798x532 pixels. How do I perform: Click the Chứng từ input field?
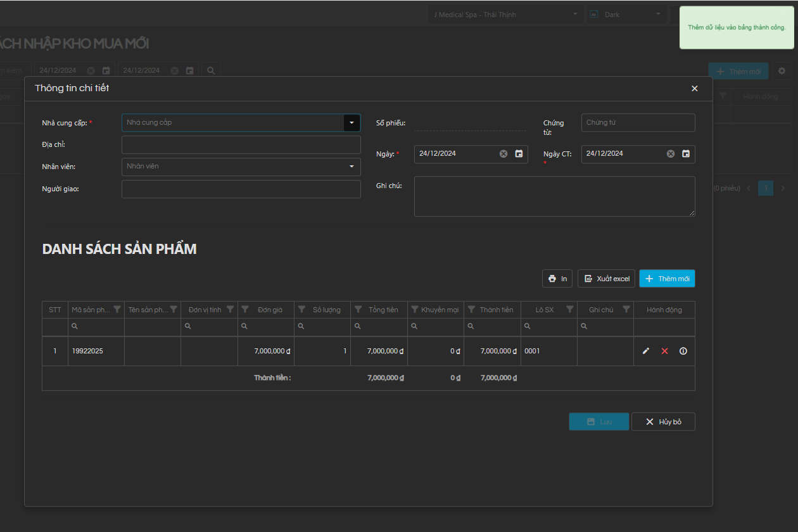tap(638, 123)
